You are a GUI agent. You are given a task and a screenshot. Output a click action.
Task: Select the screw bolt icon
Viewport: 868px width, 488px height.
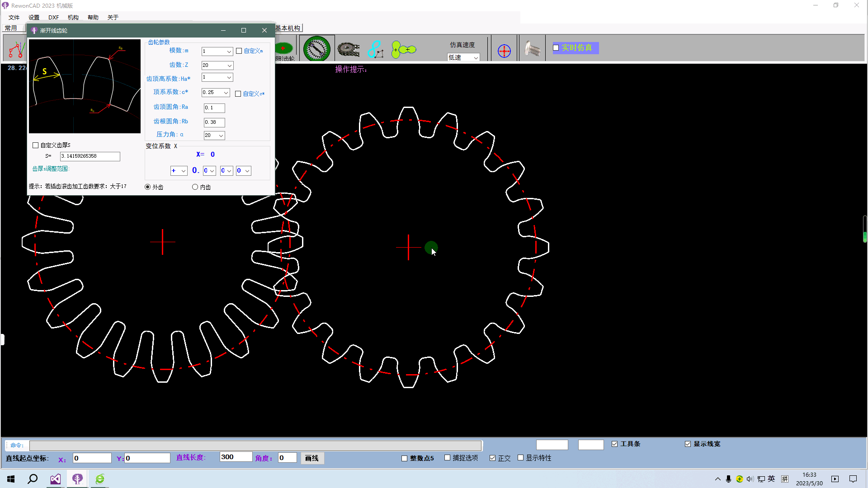532,49
